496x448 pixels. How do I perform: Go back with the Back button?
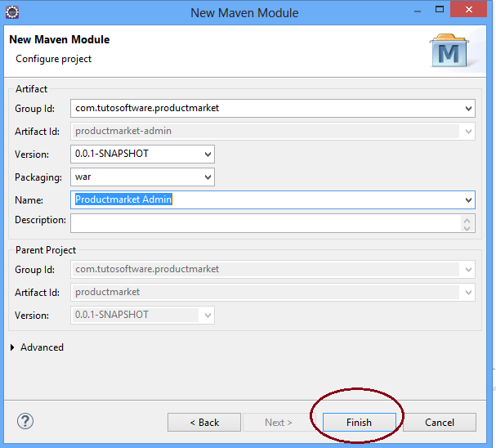(204, 422)
